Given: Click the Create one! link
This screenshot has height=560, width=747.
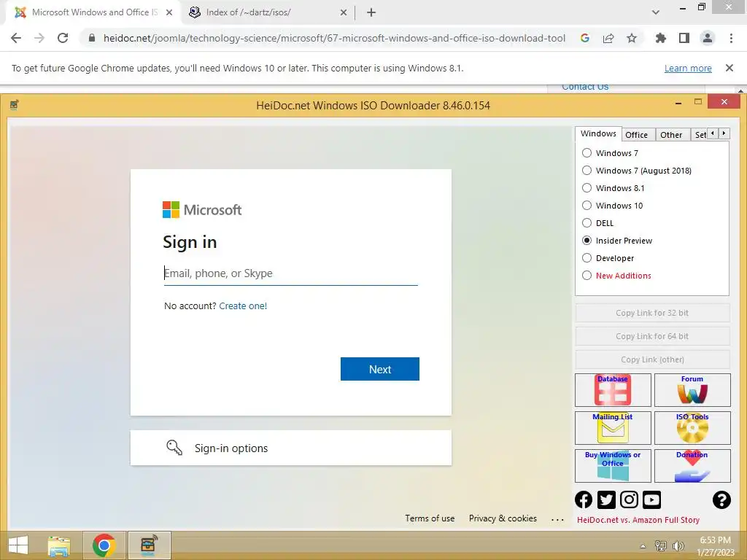Looking at the screenshot, I should 243,306.
